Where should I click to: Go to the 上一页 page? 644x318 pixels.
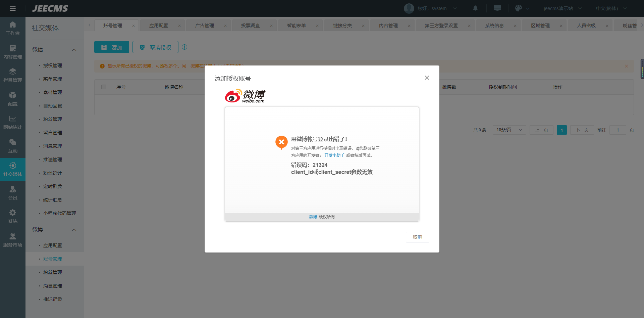coord(541,130)
